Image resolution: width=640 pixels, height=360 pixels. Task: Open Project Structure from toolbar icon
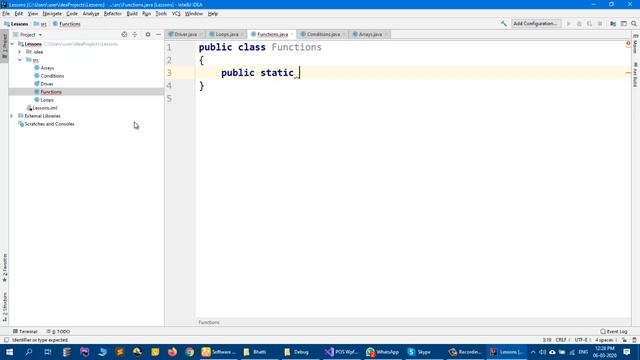pos(613,24)
